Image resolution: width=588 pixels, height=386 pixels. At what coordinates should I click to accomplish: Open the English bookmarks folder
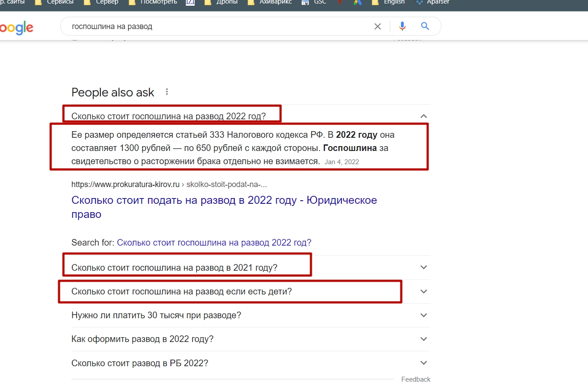pyautogui.click(x=388, y=2)
